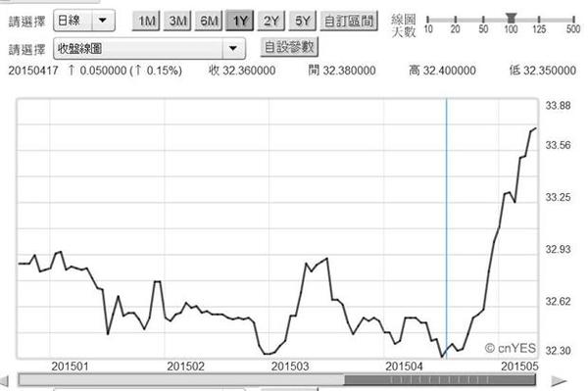Set chart days slider to 125
Viewport: 588px width, 391px height.
point(539,20)
